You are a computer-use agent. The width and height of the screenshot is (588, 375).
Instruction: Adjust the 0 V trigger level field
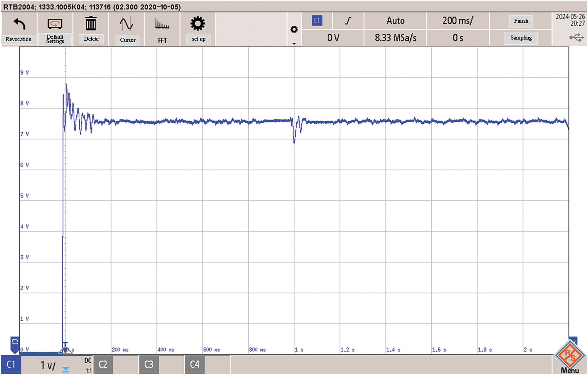click(333, 38)
